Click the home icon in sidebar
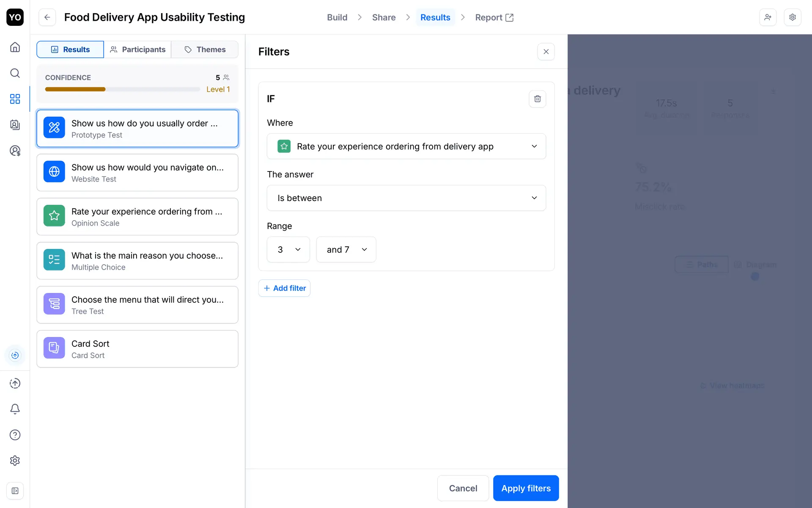This screenshot has height=508, width=812. 15,47
